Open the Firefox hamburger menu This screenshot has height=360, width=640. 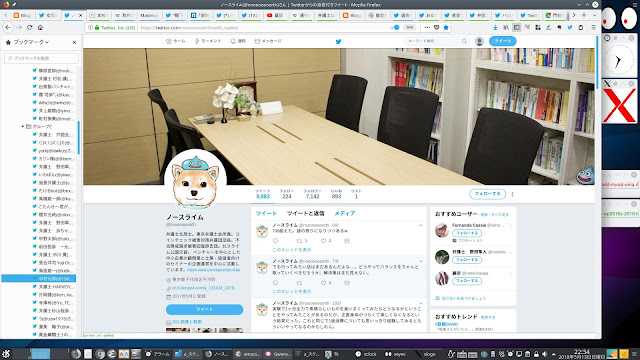point(593,27)
